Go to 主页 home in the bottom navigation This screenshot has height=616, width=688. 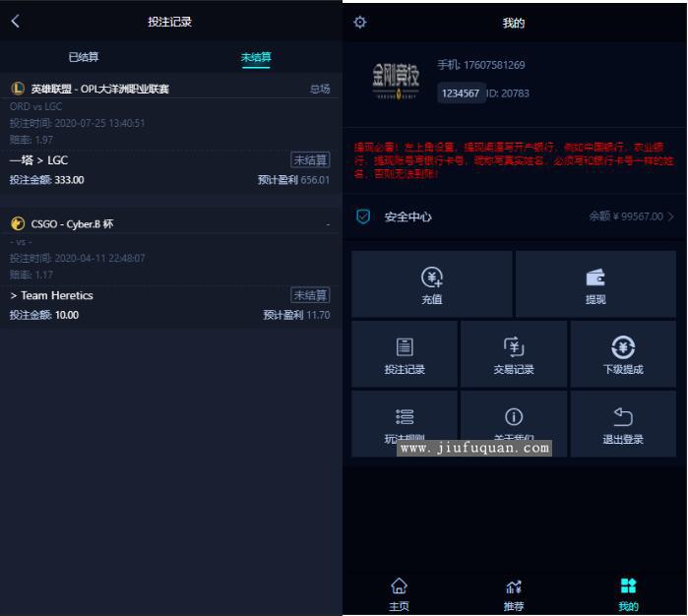(x=399, y=595)
